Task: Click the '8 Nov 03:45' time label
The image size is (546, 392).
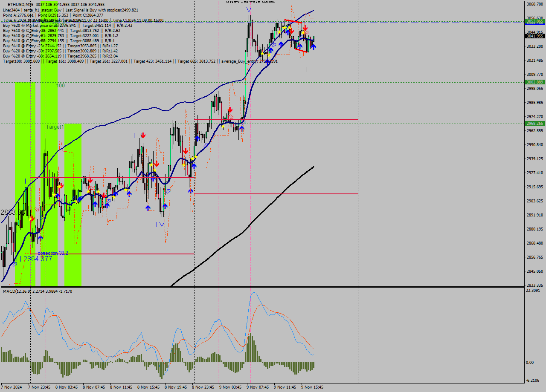Action: pyautogui.click(x=67, y=387)
